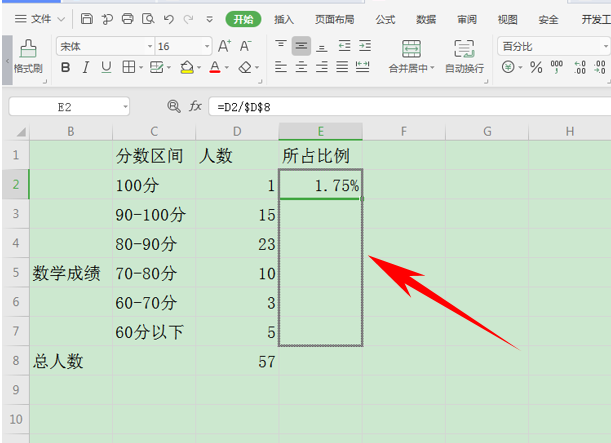611x443 pixels.
Task: Decrease indent icon
Action: [344, 46]
